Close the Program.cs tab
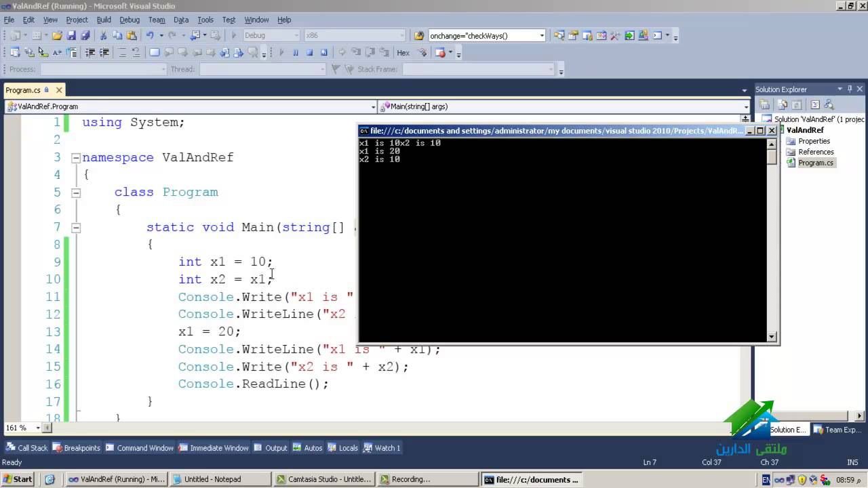The width and height of the screenshot is (868, 488). [59, 89]
